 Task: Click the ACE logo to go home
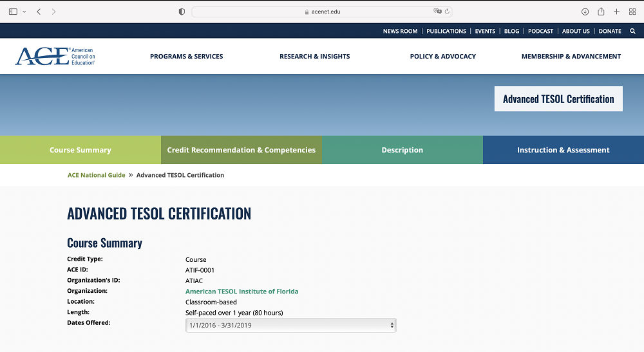click(x=55, y=57)
